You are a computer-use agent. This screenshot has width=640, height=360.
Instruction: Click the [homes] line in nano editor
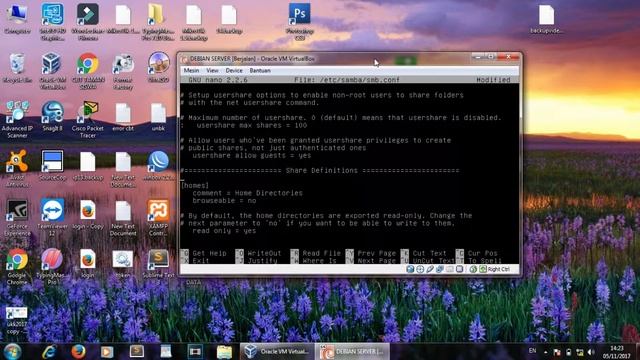coord(195,186)
